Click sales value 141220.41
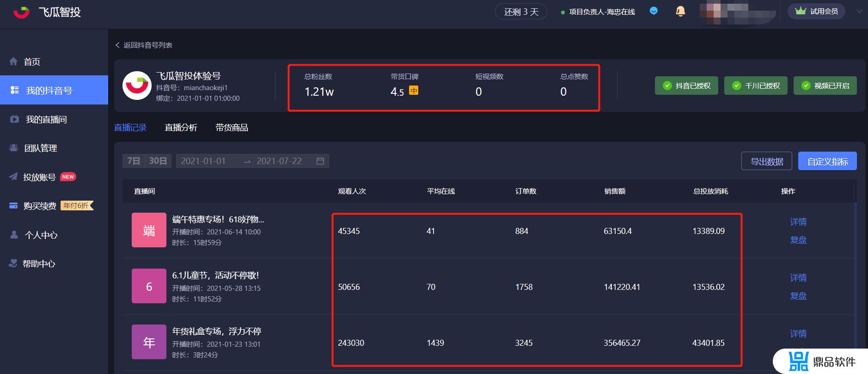The image size is (868, 374). point(622,287)
